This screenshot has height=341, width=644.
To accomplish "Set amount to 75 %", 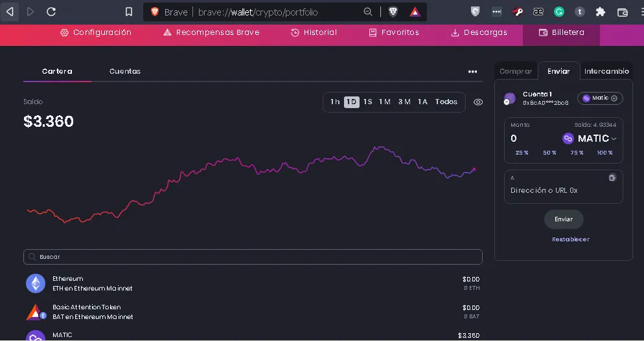I will pos(577,153).
